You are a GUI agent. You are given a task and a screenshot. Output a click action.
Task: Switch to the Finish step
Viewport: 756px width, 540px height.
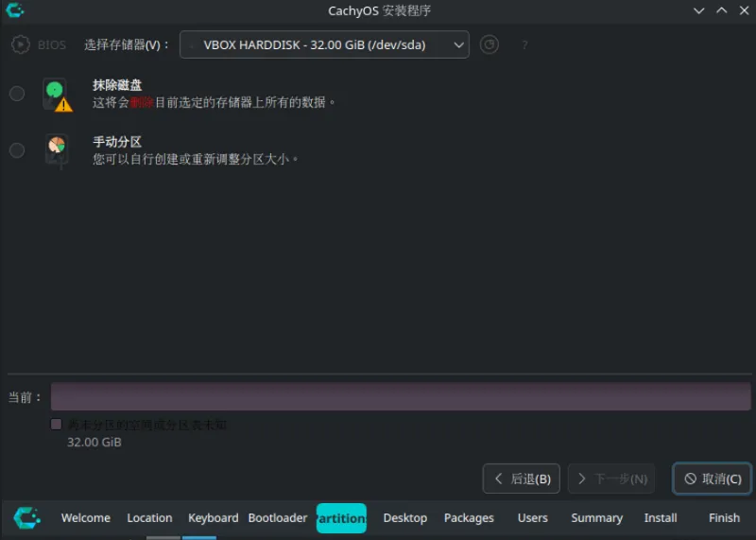pos(724,518)
